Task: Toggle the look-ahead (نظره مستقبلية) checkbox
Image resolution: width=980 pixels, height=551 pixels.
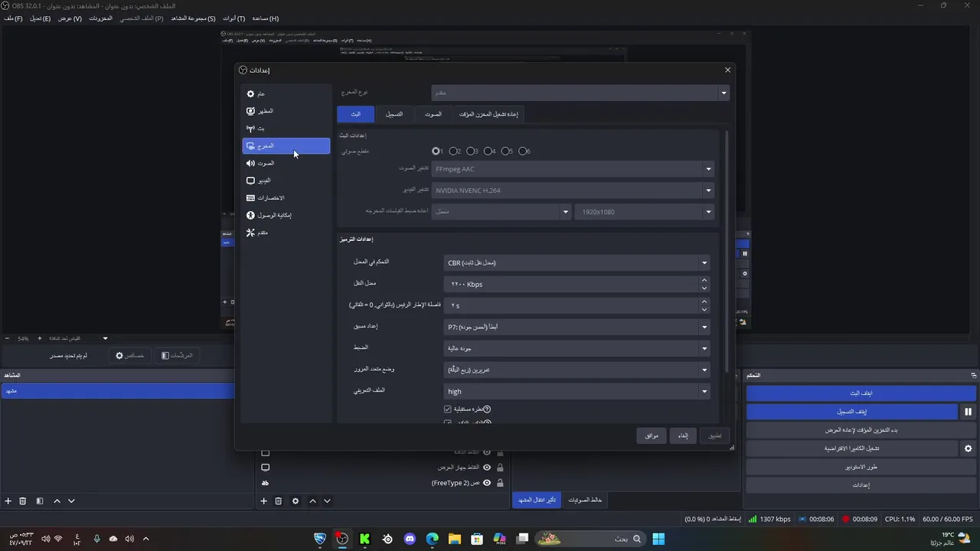Action: 448,409
